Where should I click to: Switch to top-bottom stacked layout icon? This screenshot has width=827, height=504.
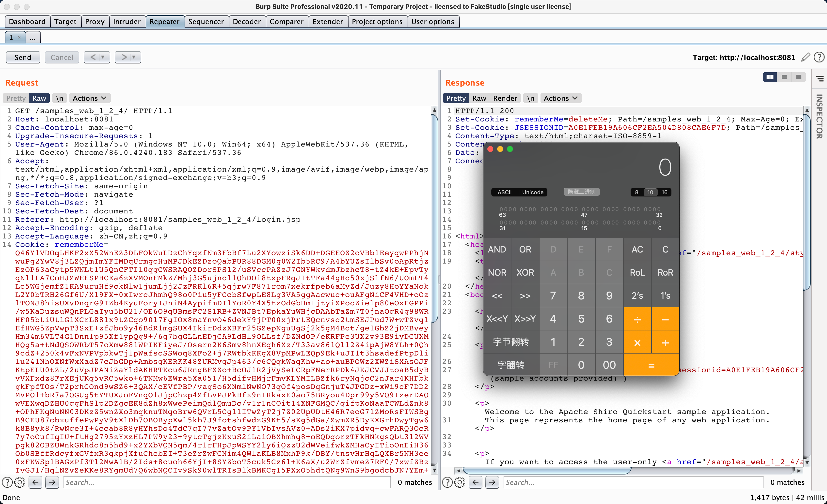784,77
